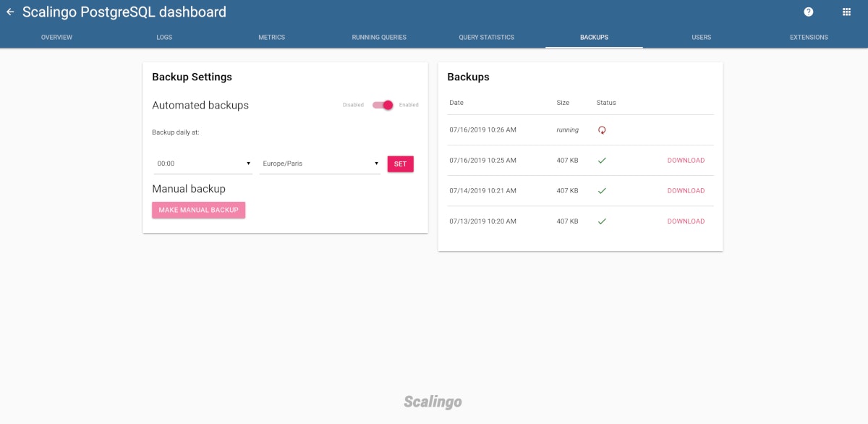Switch to the Metrics tab
The height and width of the screenshot is (424, 868).
[271, 37]
